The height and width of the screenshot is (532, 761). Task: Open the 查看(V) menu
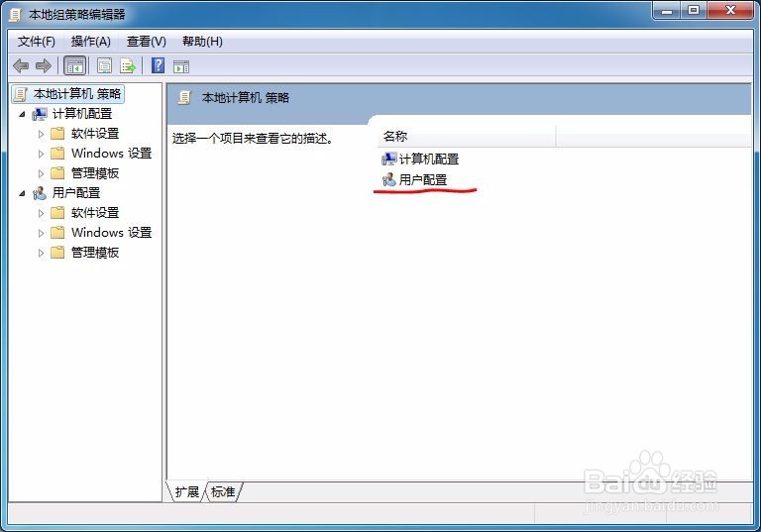146,42
